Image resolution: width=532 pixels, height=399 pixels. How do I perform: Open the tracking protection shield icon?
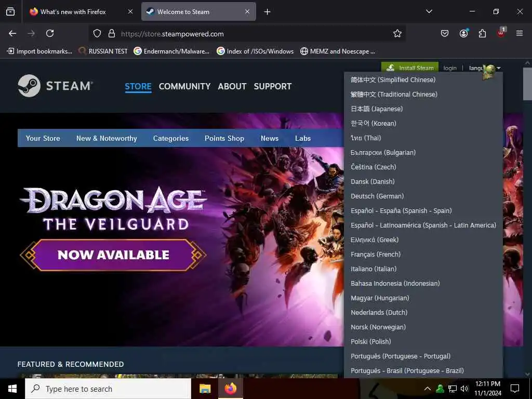tap(97, 33)
